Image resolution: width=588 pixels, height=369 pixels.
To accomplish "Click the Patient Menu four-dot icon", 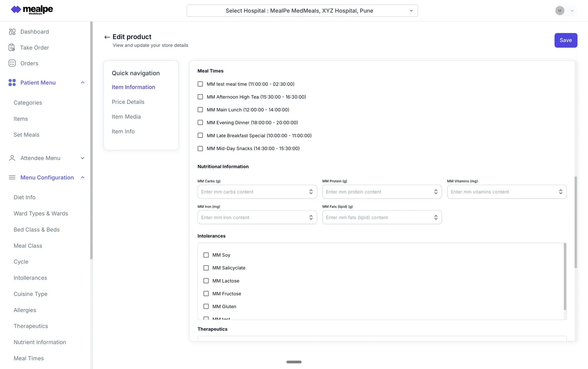I will (12, 82).
